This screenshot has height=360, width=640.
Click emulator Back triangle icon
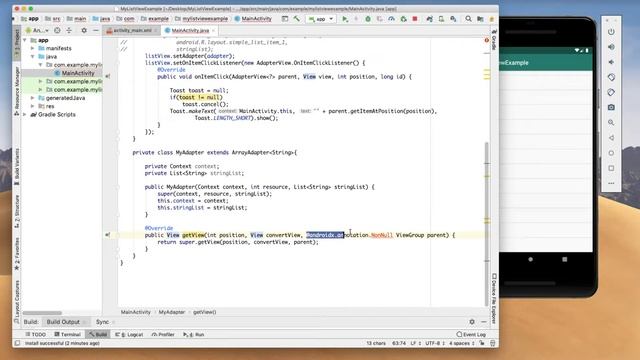611,138
